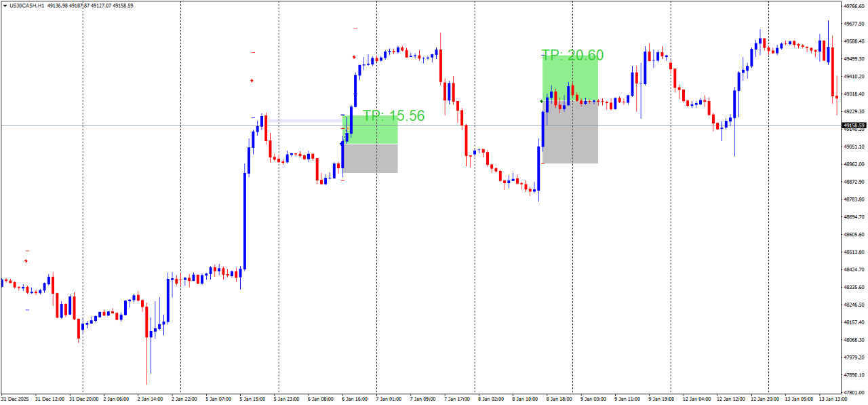Viewport: 868px width, 405px height.
Task: Select the small red dot marker near 31 Dec lows
Action: (x=26, y=261)
